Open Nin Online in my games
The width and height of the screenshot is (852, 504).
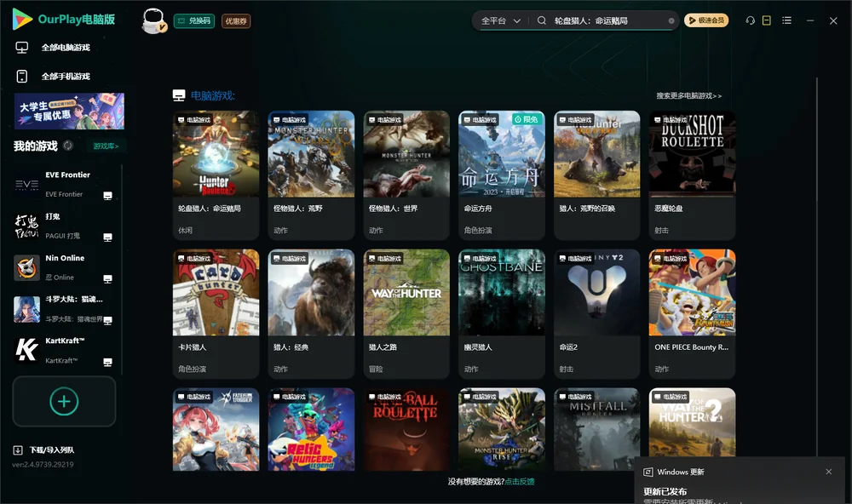pyautogui.click(x=64, y=267)
